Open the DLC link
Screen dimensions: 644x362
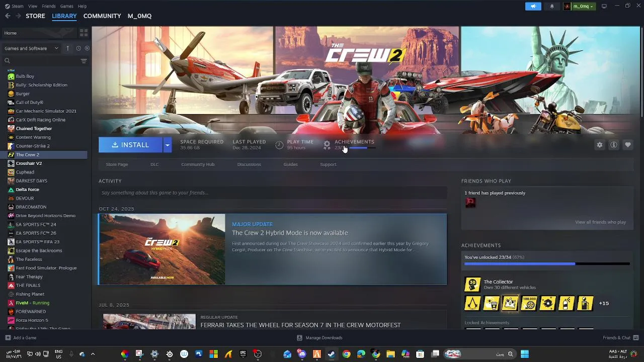pos(154,164)
